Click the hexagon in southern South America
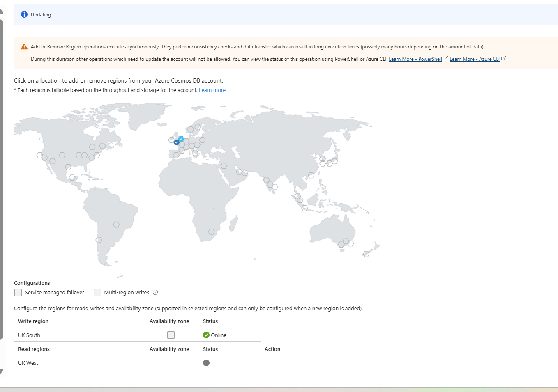 click(99, 240)
